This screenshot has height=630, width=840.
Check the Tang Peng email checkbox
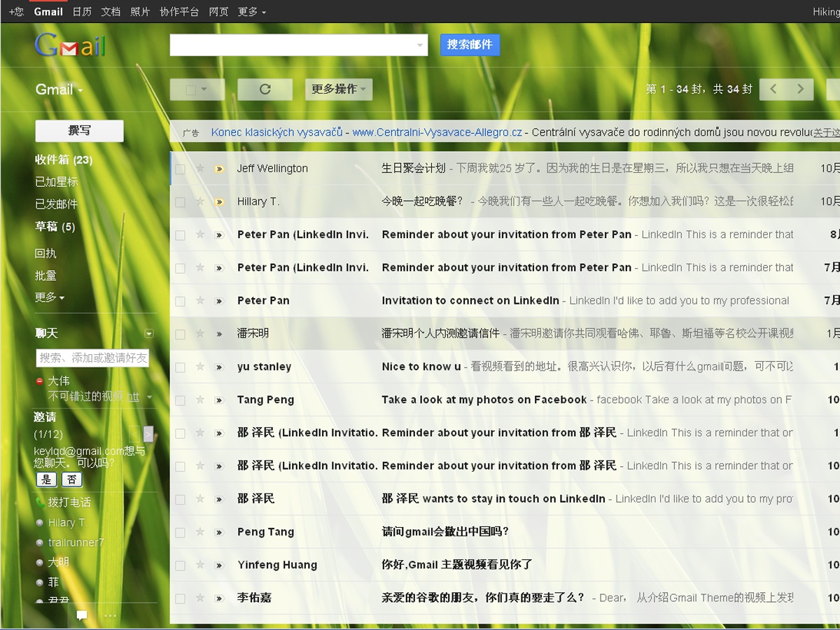point(180,400)
